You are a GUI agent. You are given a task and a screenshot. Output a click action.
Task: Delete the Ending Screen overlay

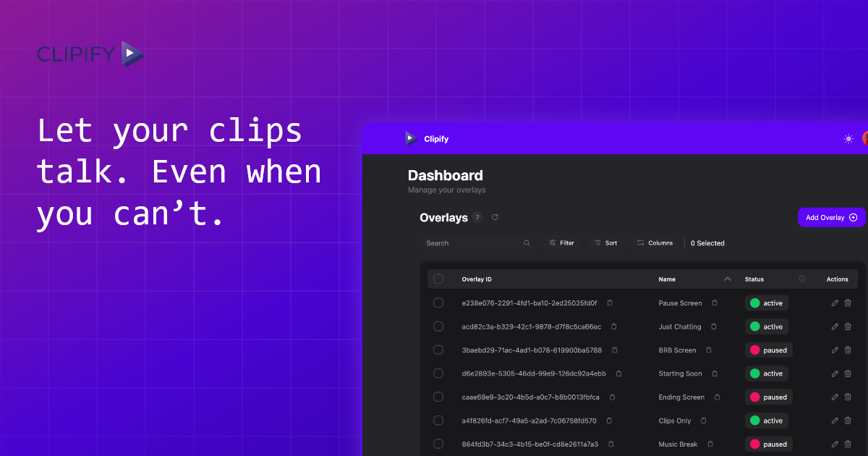coord(848,397)
